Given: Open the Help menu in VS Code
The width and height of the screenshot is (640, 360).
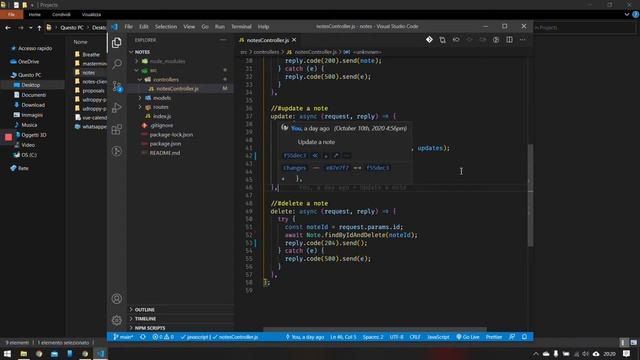Looking at the screenshot, I should click(263, 27).
